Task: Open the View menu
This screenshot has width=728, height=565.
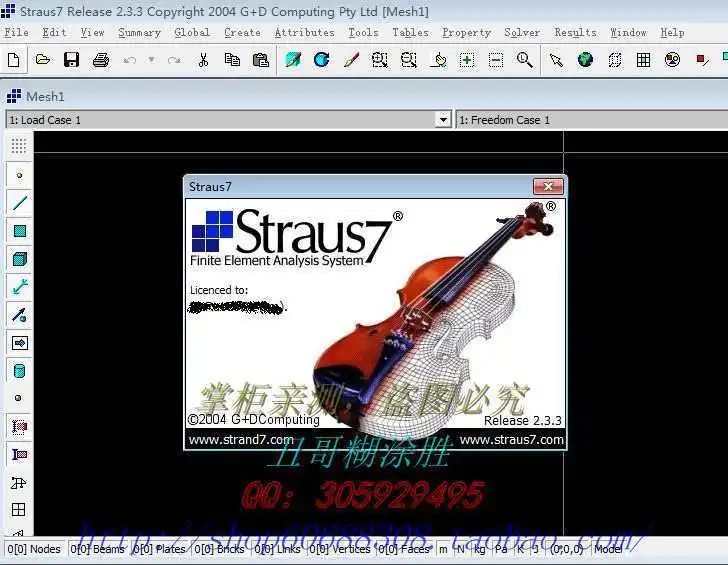Action: (92, 32)
